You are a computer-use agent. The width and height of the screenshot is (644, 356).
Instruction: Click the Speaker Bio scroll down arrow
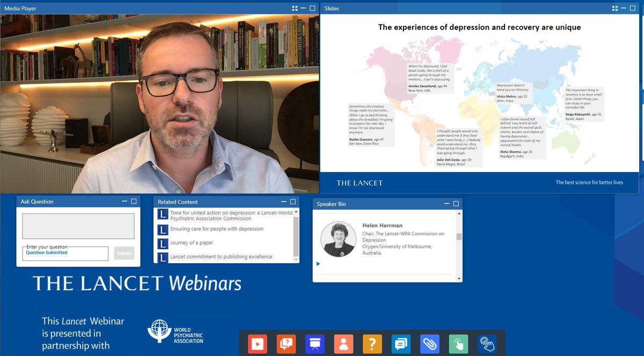point(459,279)
